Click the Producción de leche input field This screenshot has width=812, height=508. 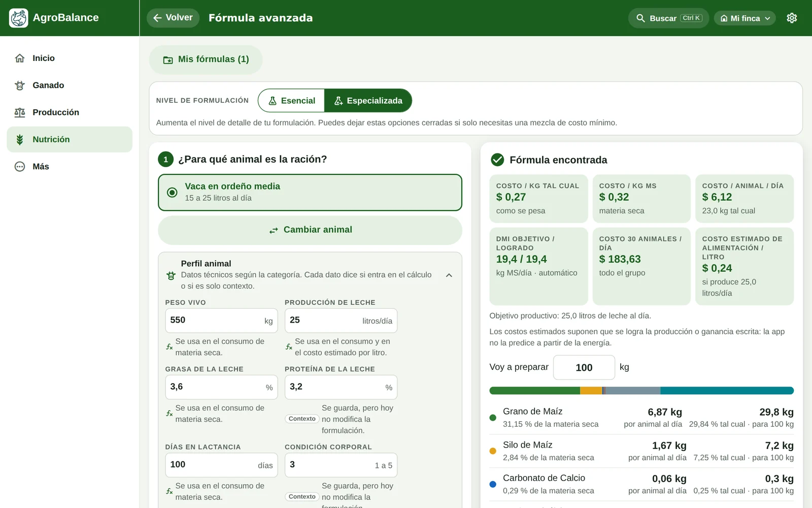click(341, 321)
